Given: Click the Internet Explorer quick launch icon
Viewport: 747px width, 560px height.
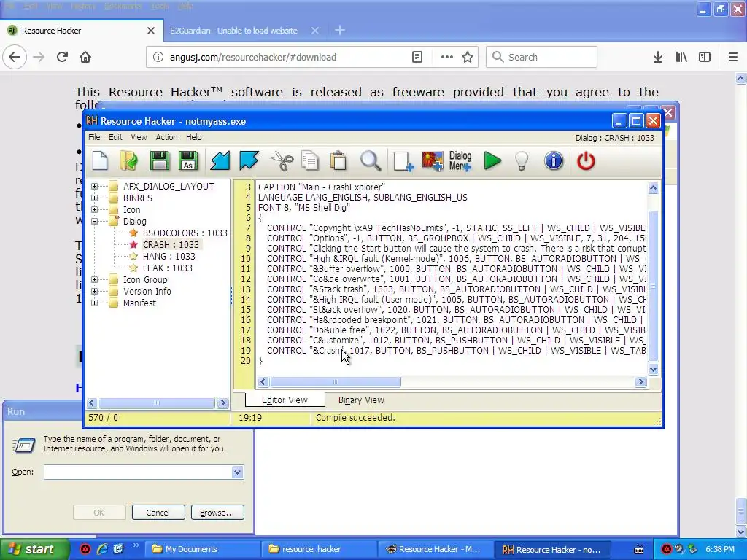Looking at the screenshot, I should pos(102,549).
